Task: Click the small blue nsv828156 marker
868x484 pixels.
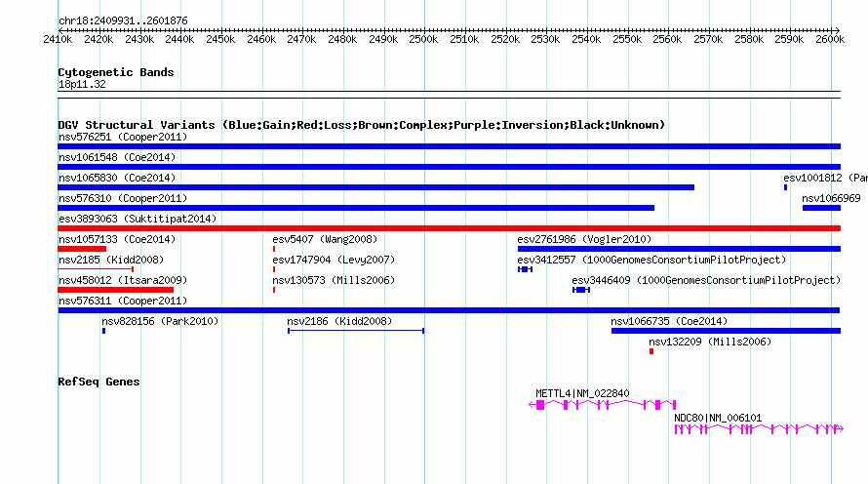Action: 103,331
